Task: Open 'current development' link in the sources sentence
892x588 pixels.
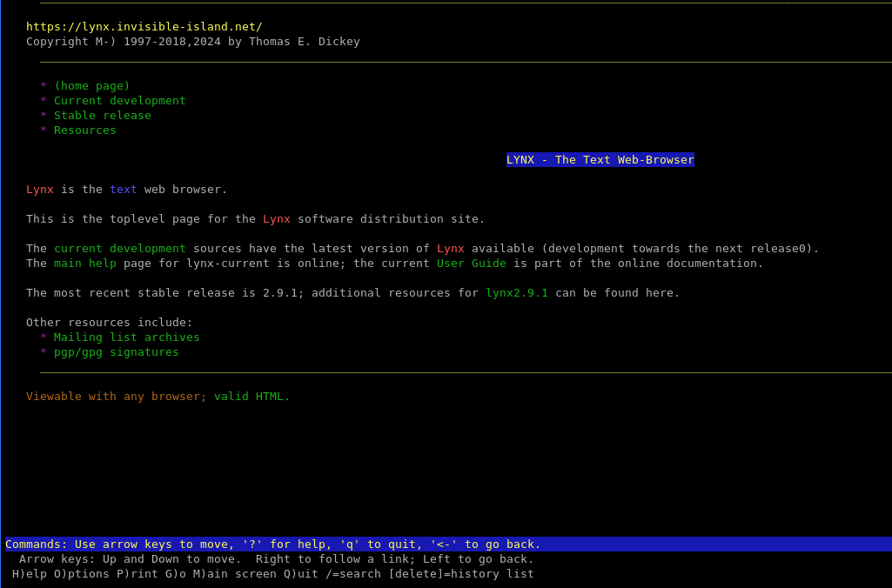Action: 119,249
